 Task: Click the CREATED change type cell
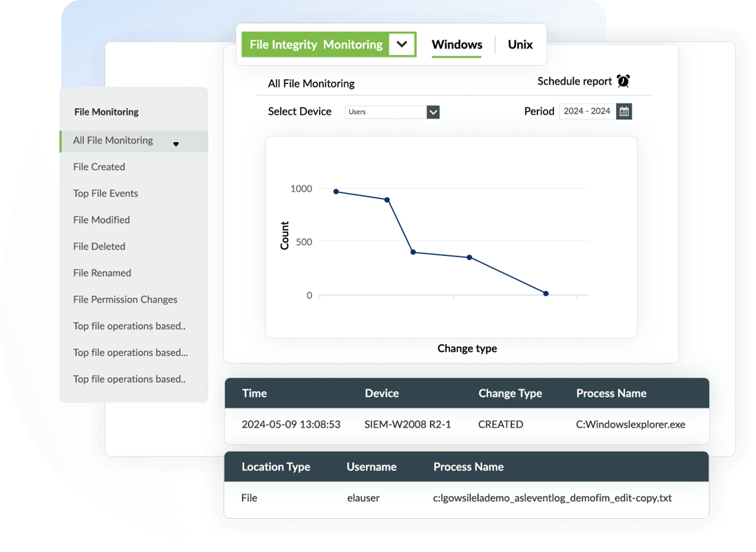[x=501, y=425]
